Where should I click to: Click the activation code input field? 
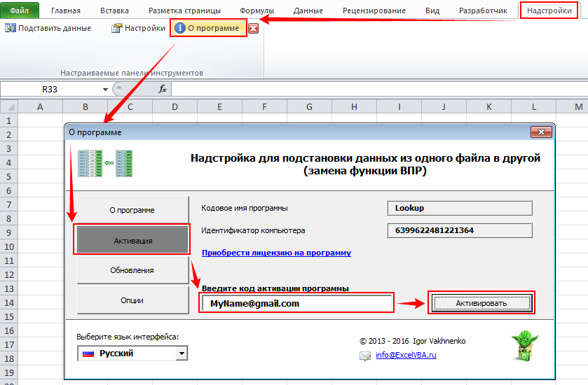[x=296, y=303]
